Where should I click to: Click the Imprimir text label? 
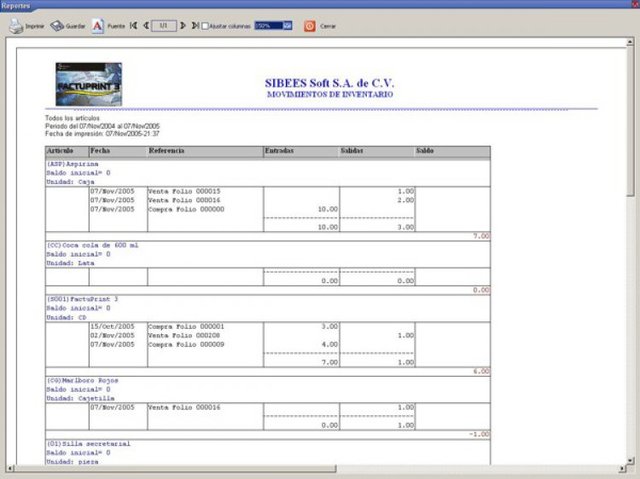tap(35, 27)
